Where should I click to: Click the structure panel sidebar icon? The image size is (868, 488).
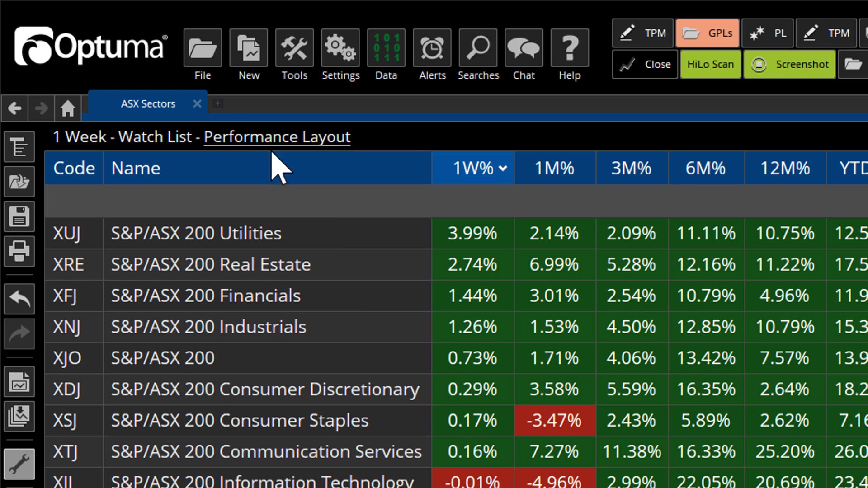tap(19, 147)
